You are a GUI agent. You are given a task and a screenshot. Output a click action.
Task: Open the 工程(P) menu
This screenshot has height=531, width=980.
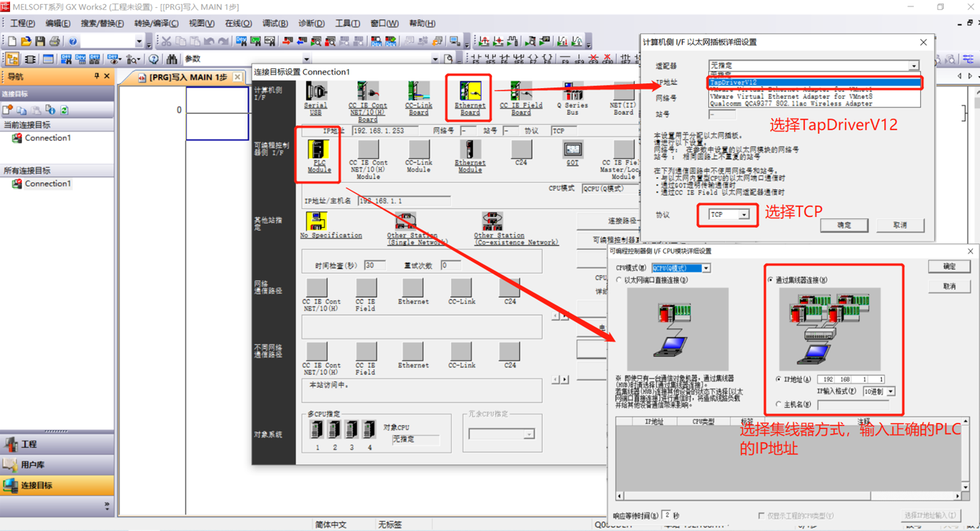[22, 23]
